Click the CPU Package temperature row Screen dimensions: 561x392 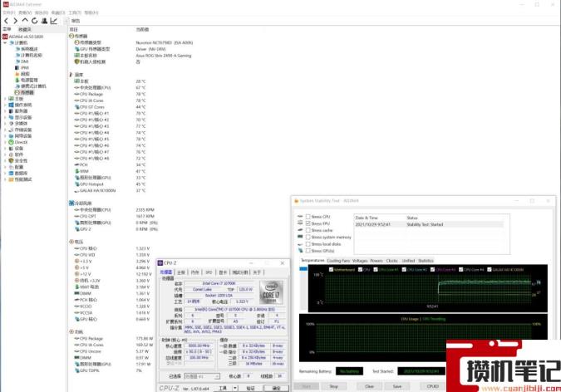click(x=110, y=94)
